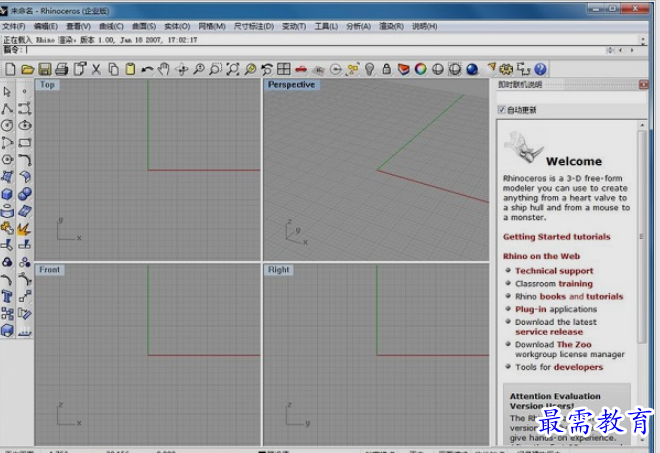Click the Front viewport title
The height and width of the screenshot is (453, 660).
click(50, 270)
